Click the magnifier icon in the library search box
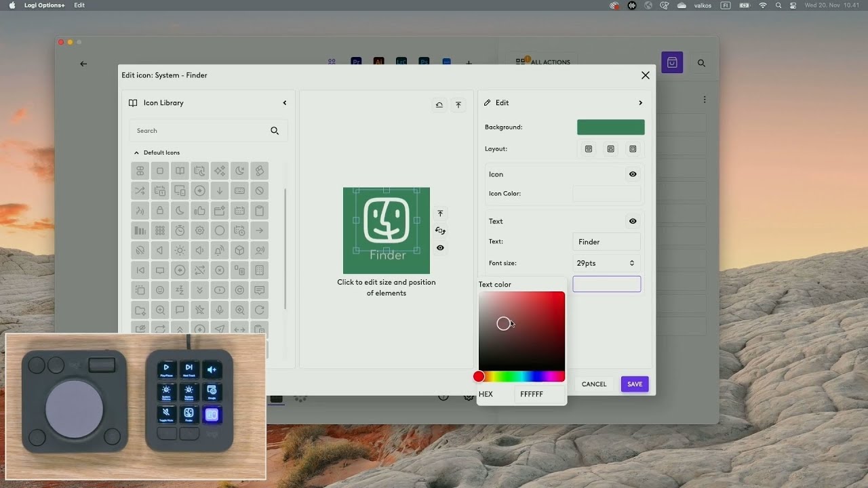The image size is (868, 488). (x=275, y=131)
